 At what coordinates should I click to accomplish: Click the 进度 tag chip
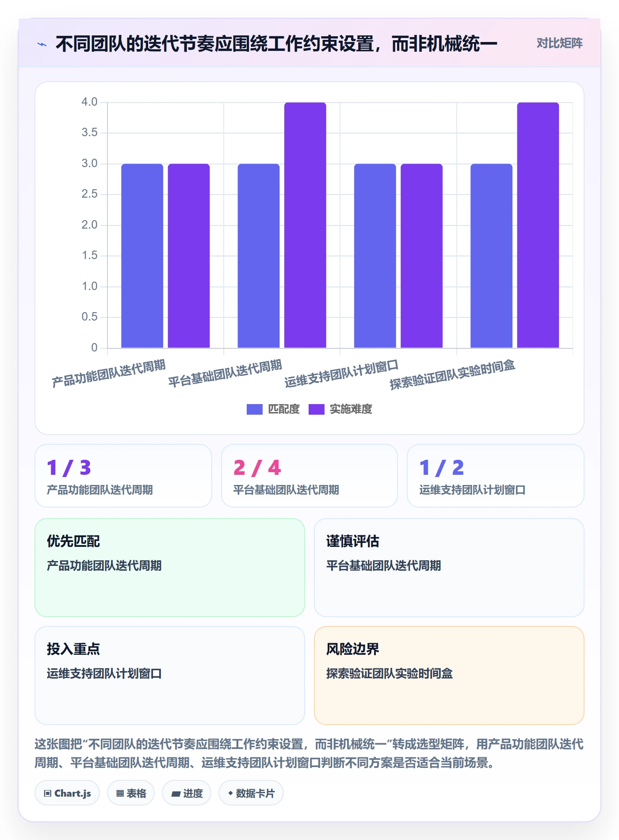click(x=187, y=793)
